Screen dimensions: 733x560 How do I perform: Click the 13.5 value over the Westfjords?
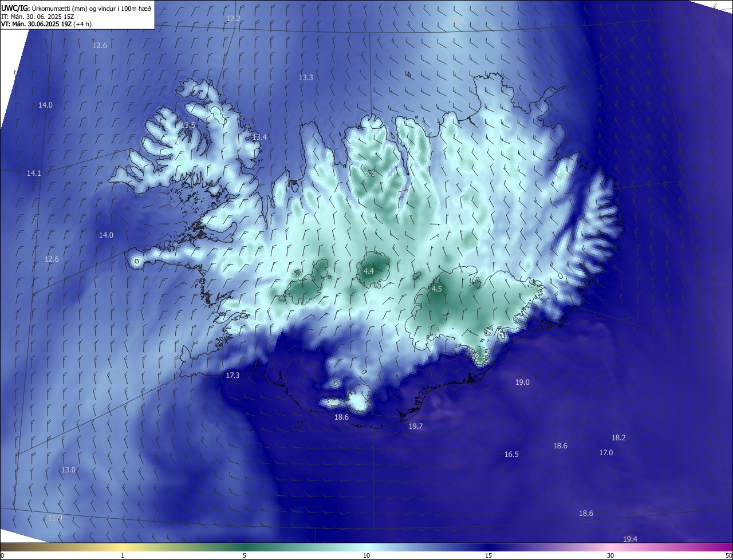point(188,125)
